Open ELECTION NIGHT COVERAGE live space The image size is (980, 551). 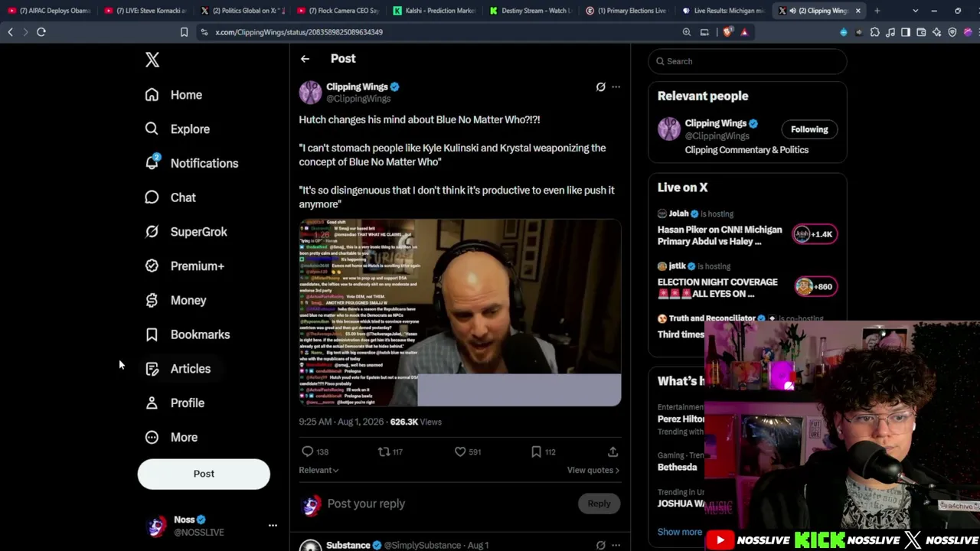click(717, 288)
